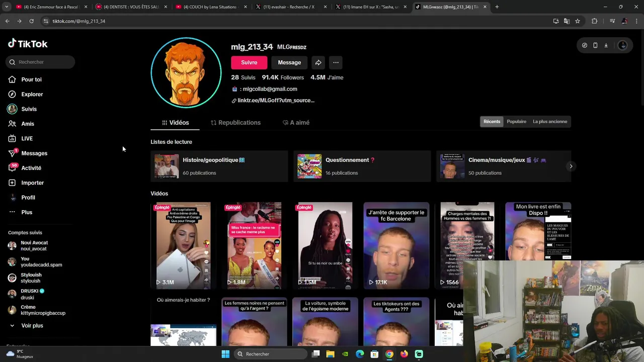Switch to the Republications tab

point(235,123)
